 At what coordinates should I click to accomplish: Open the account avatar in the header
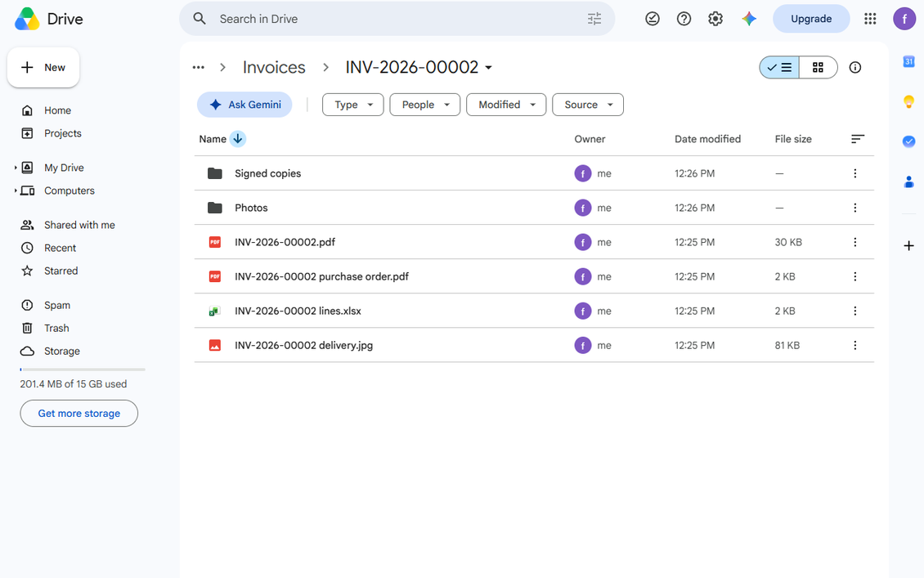point(904,19)
